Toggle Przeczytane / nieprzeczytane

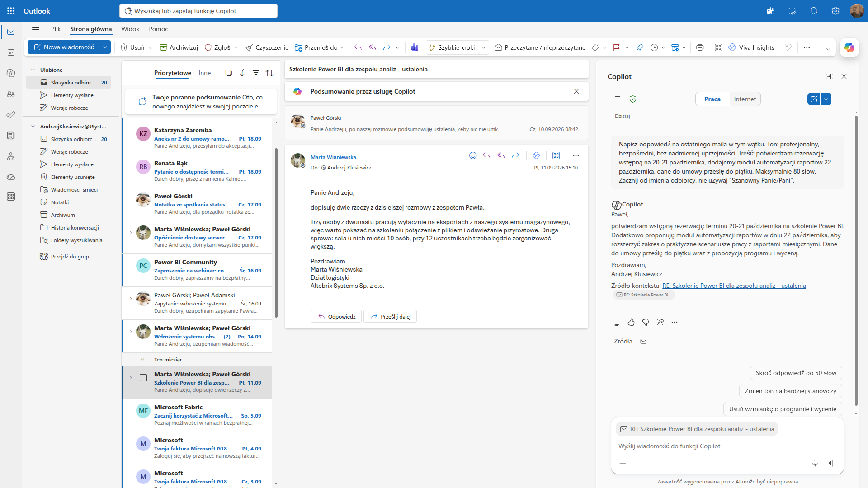click(540, 47)
